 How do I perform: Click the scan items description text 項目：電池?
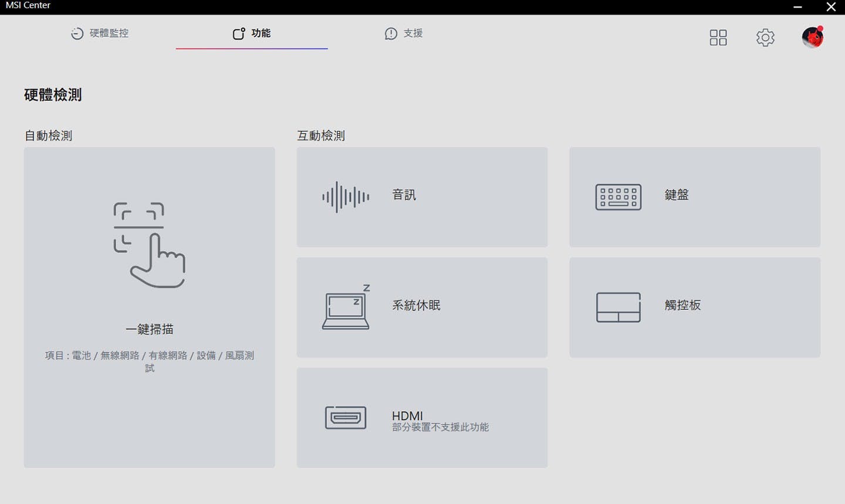coord(150,361)
